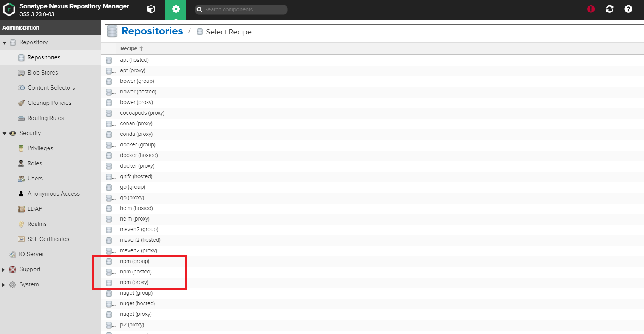Select the npm (proxy) recipe

[x=134, y=282]
